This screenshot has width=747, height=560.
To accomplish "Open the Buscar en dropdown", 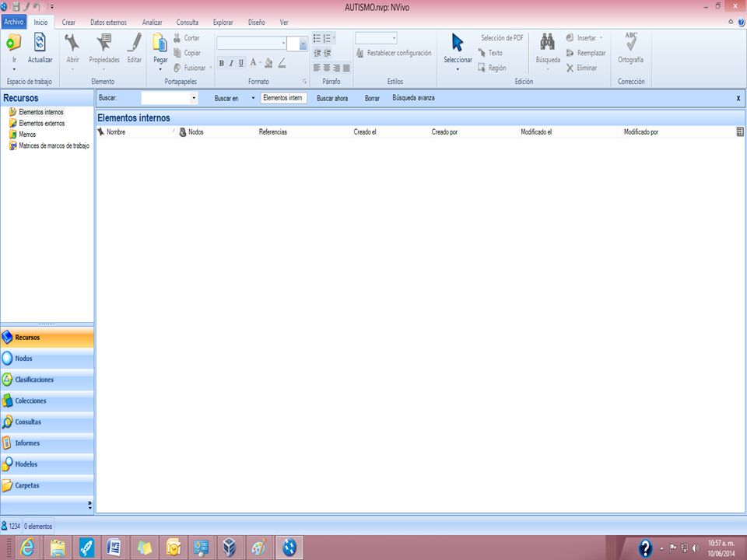I will (253, 98).
